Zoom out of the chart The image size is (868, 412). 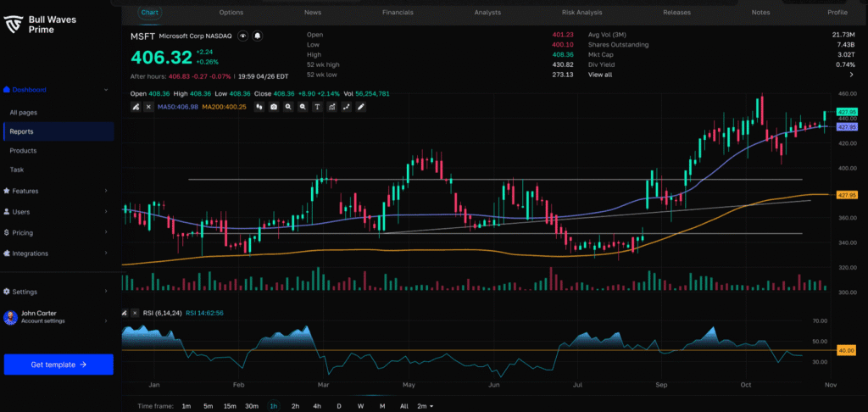(x=303, y=107)
